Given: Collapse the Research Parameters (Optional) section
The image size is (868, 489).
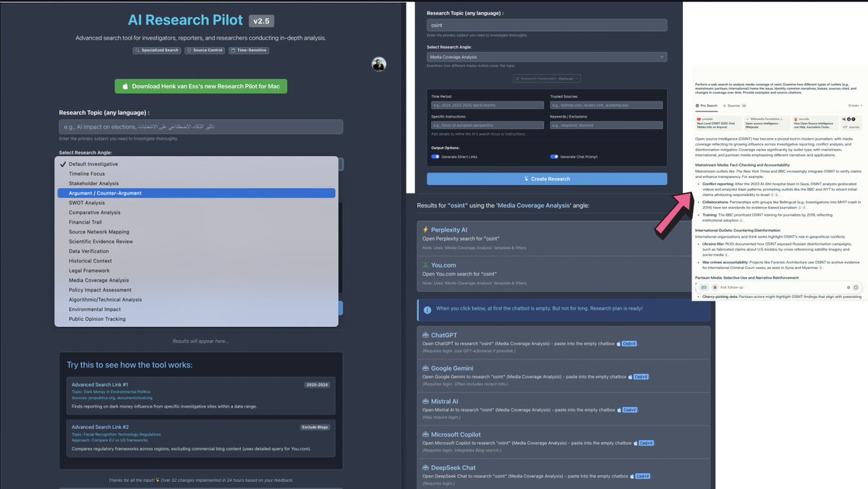Looking at the screenshot, I should coord(547,78).
